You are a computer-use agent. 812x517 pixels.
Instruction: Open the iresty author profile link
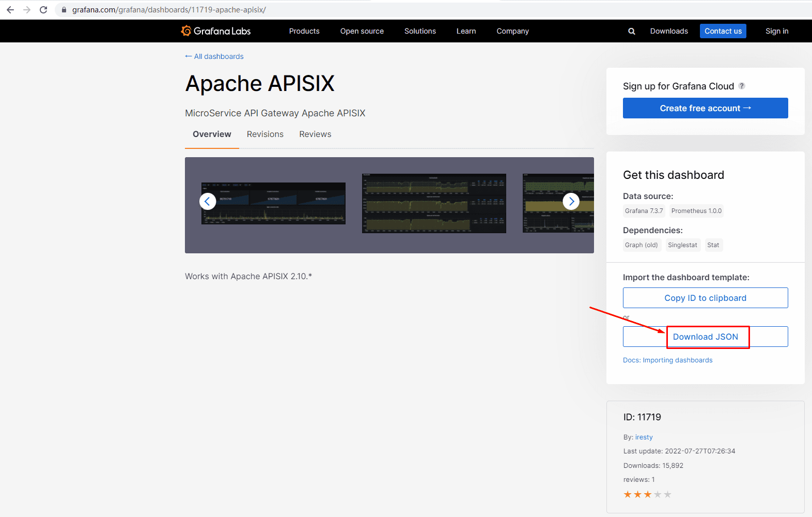(644, 437)
